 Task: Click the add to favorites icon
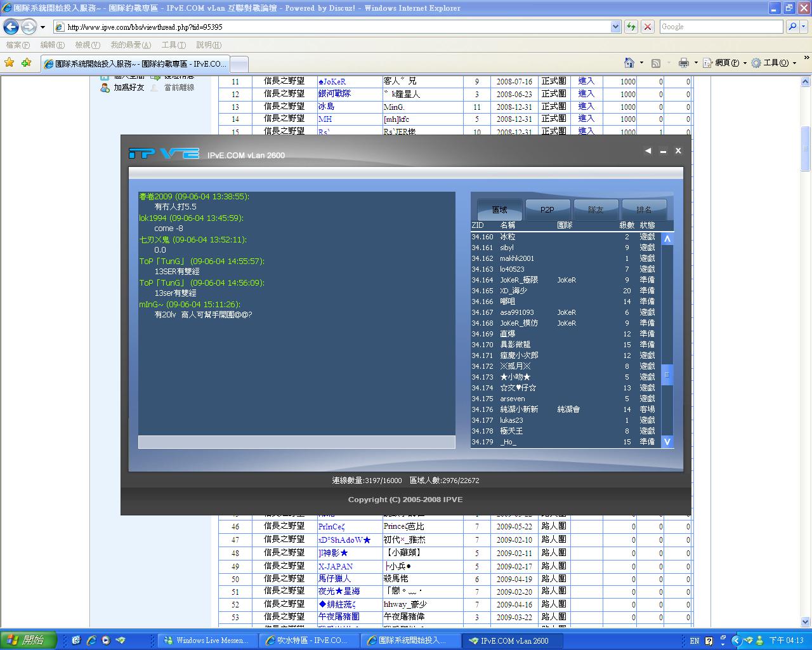pos(26,63)
